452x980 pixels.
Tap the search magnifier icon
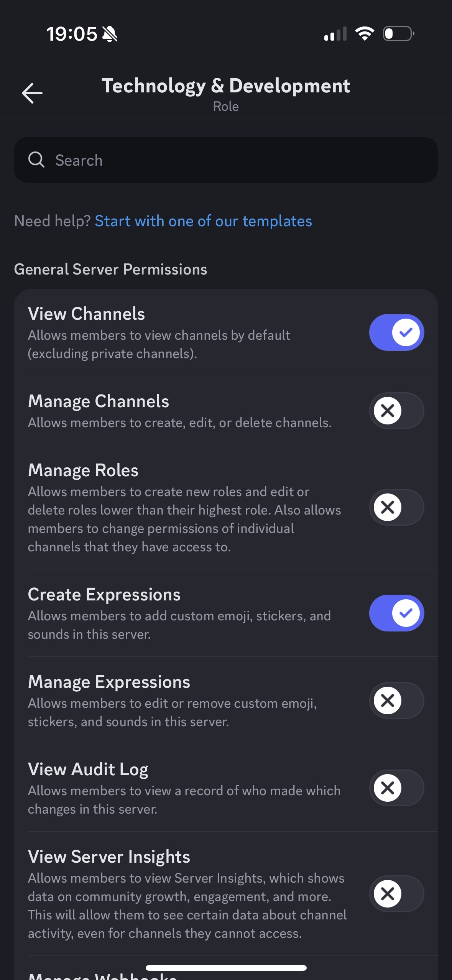pos(36,159)
